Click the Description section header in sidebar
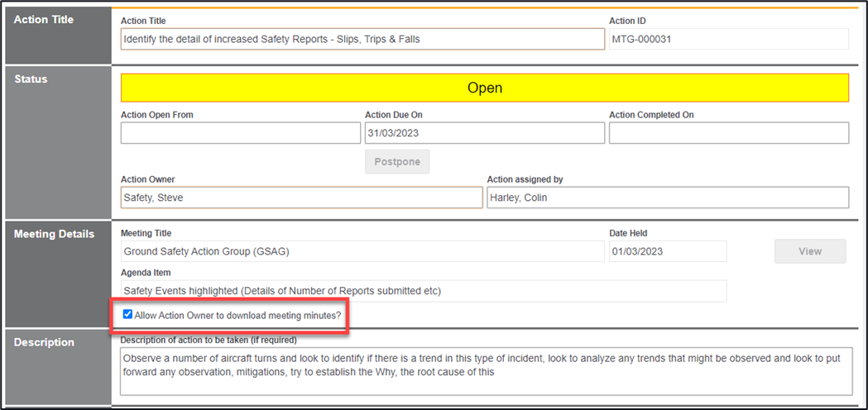The width and height of the screenshot is (868, 410). (44, 342)
